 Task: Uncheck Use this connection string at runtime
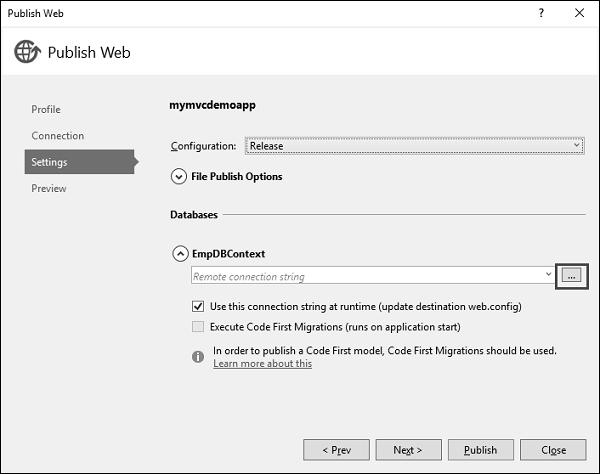197,306
